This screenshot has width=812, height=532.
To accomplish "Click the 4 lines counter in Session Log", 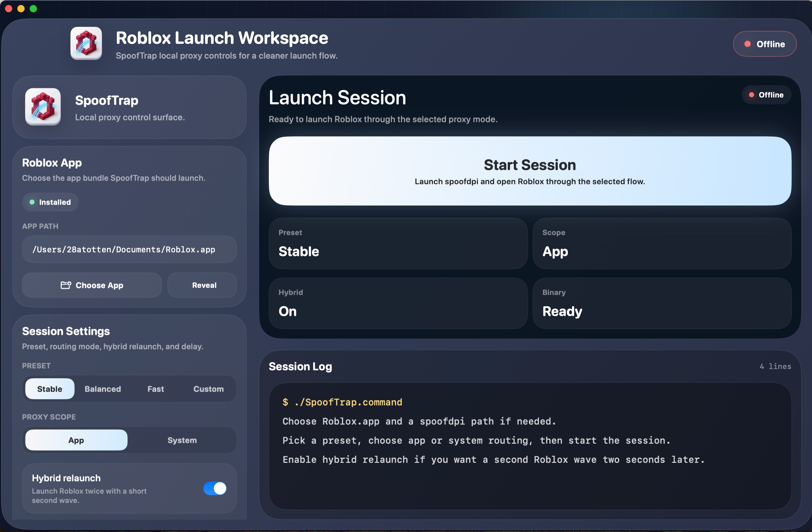I will point(775,366).
